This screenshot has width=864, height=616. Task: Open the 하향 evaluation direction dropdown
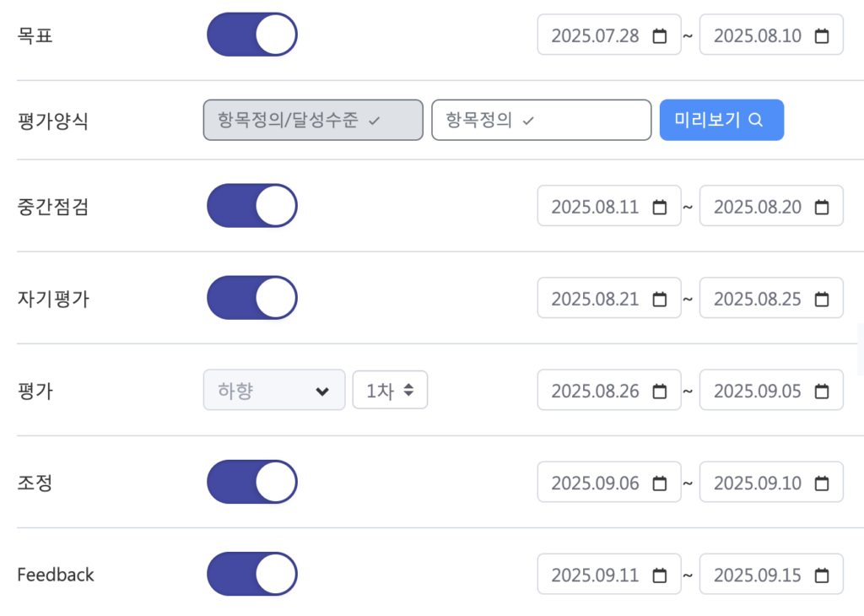coord(274,391)
